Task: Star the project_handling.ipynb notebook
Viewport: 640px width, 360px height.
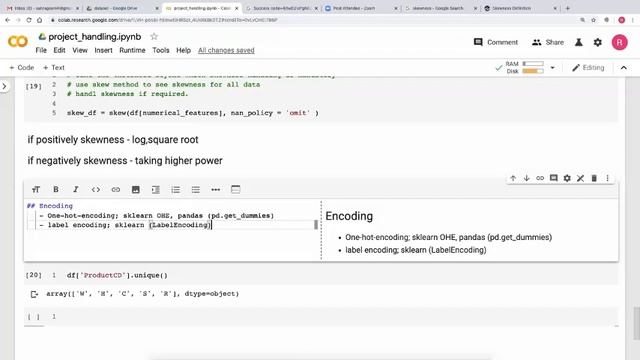Action: click(154, 37)
